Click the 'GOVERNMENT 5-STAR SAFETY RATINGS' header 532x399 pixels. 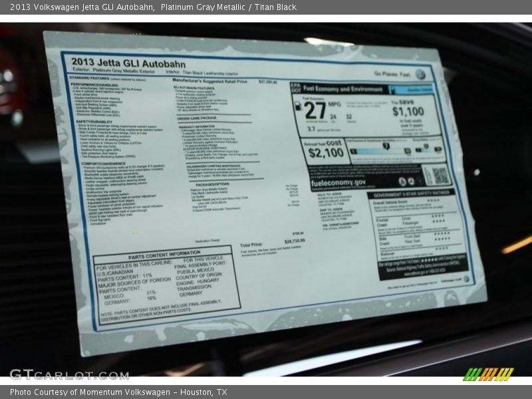412,194
